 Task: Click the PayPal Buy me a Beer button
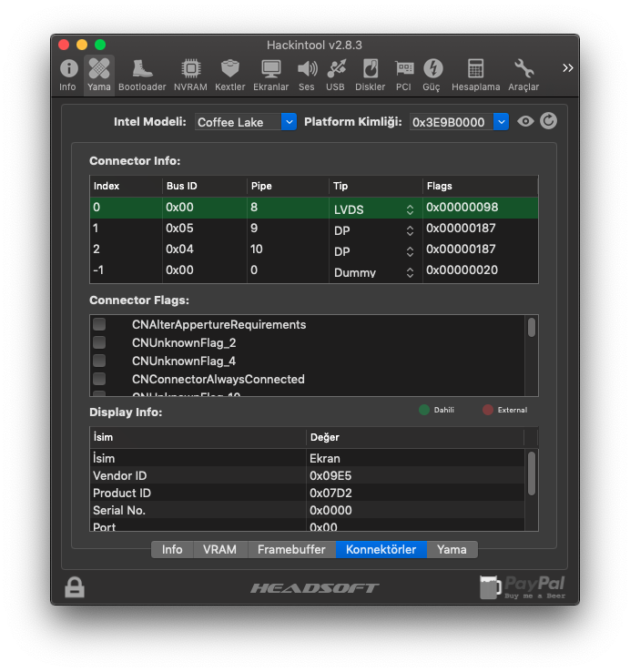[523, 587]
